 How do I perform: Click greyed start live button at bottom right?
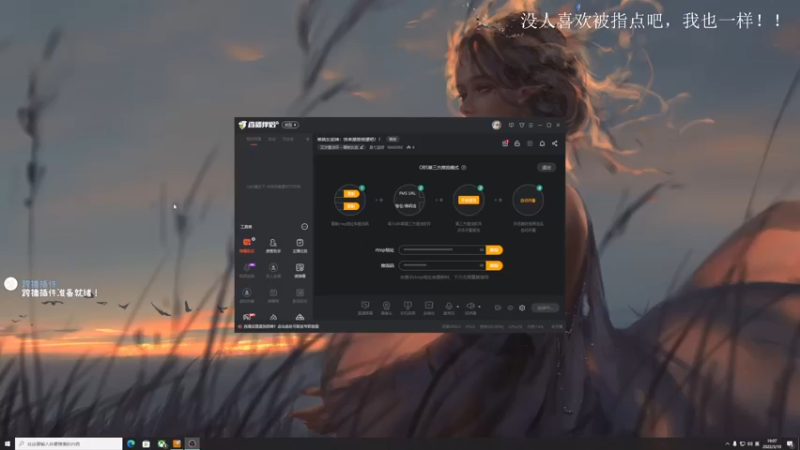tap(545, 308)
